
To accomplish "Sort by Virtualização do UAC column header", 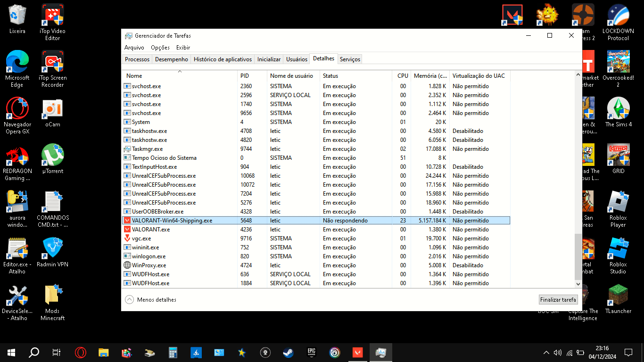I will 479,75.
